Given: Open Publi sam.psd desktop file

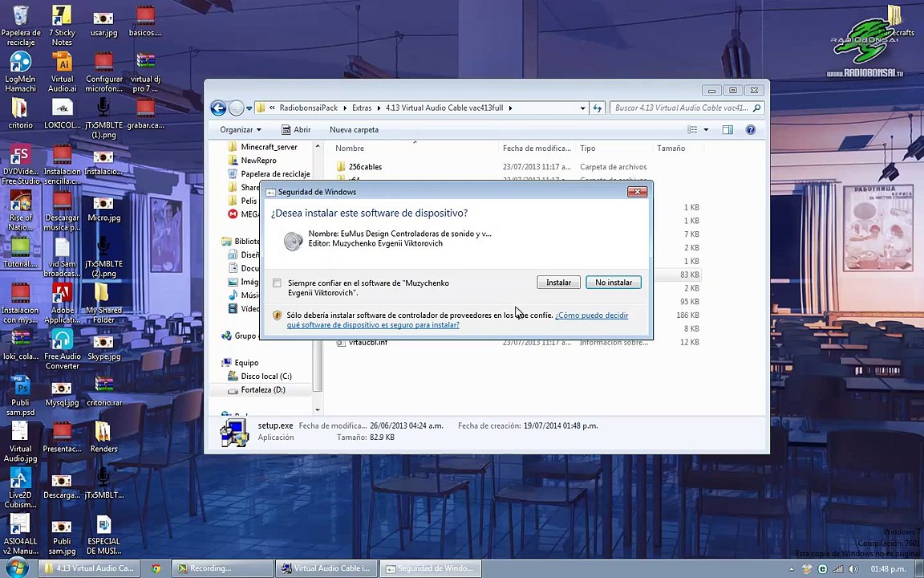Looking at the screenshot, I should pyautogui.click(x=21, y=396).
